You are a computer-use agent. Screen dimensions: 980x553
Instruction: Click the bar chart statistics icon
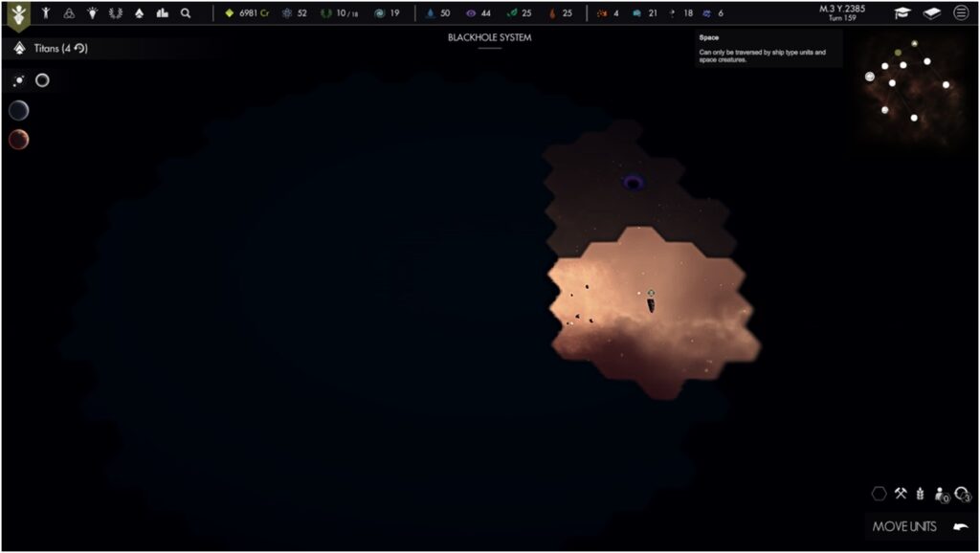(162, 13)
